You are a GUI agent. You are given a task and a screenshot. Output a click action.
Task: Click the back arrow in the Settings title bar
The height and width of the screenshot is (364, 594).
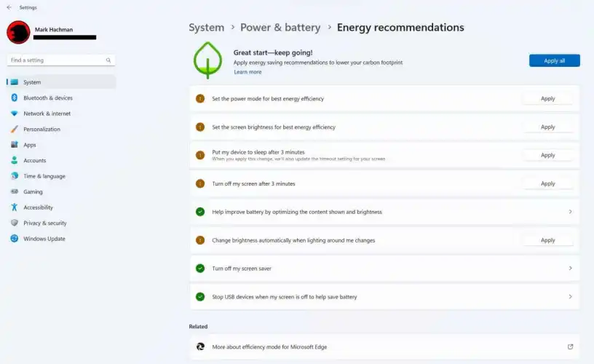coord(9,7)
